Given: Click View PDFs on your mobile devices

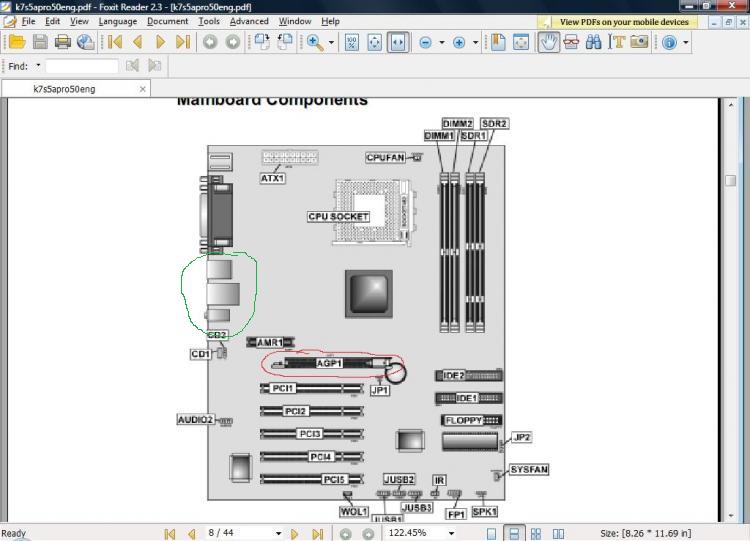Looking at the screenshot, I should pos(624,22).
